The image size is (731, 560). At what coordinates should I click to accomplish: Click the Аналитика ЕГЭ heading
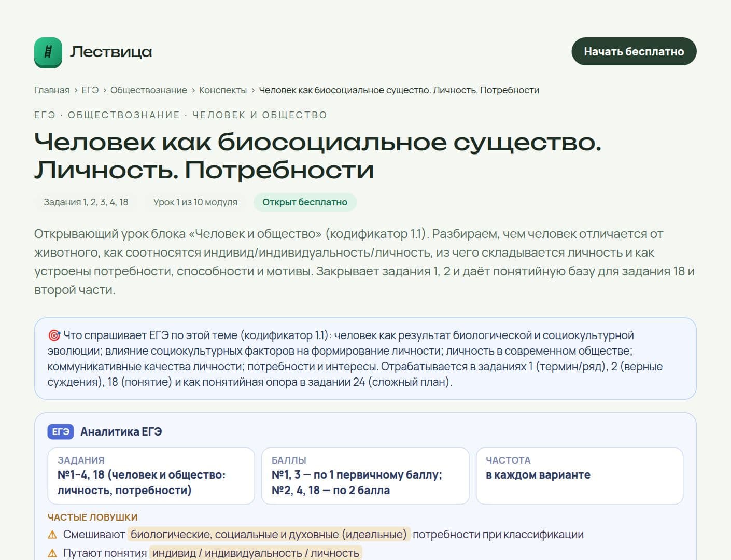pos(121,431)
